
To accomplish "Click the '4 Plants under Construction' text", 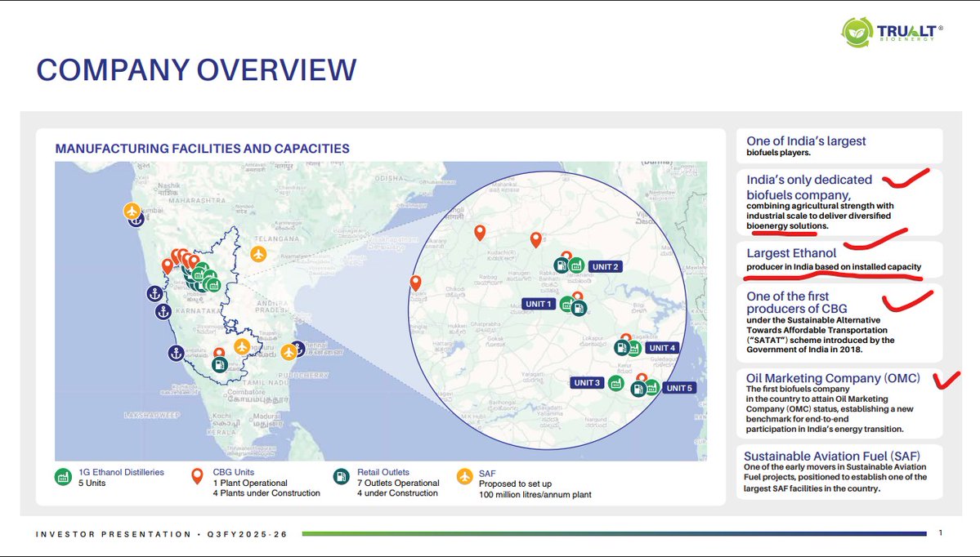I will pyautogui.click(x=266, y=492).
